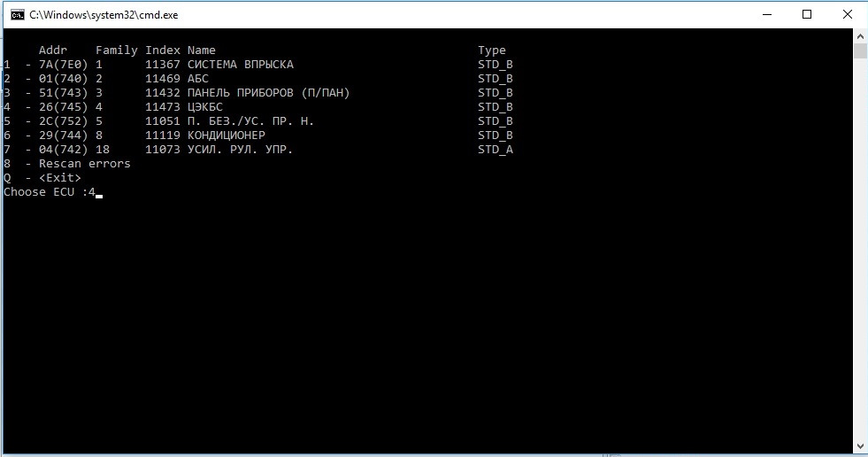Click the <Exit> option text

click(x=60, y=178)
